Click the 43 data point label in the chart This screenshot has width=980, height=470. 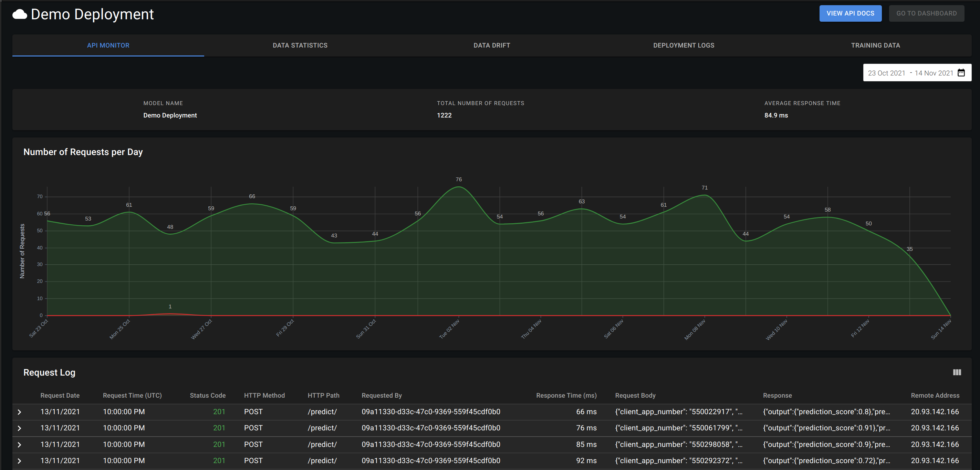pos(334,236)
